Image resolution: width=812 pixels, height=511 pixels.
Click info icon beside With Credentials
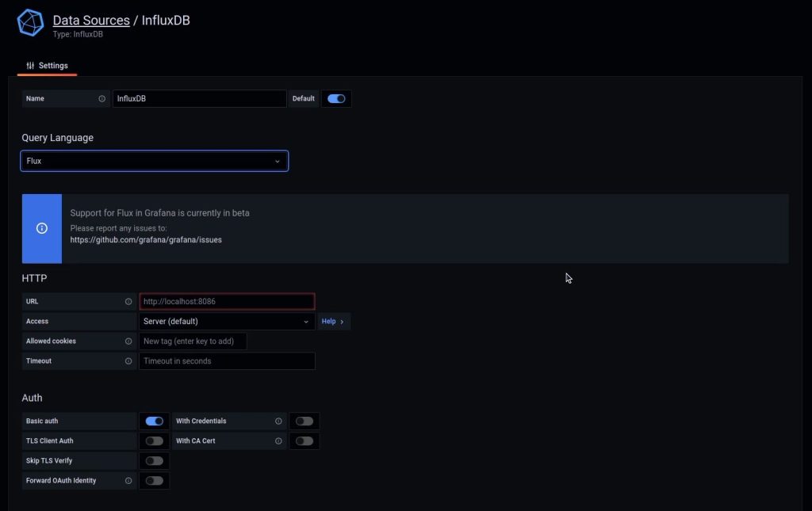pos(278,421)
